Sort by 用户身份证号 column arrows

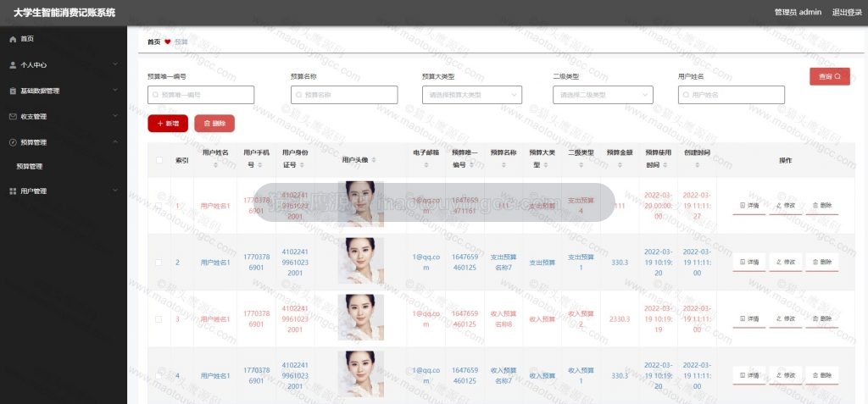pos(302,165)
